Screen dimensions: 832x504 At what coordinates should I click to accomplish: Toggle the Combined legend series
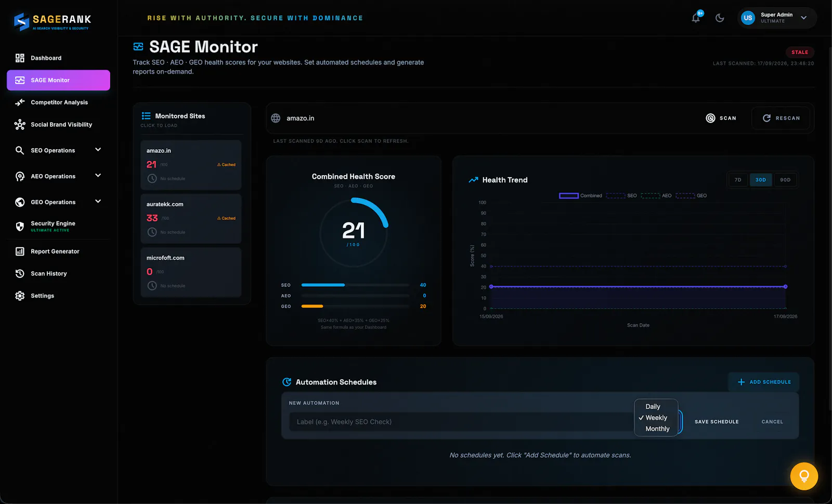580,196
